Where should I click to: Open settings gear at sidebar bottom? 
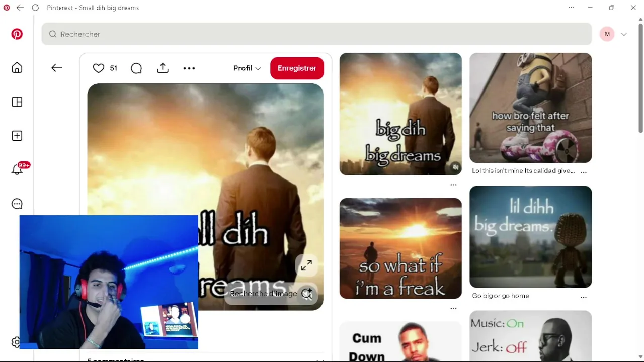(x=16, y=342)
